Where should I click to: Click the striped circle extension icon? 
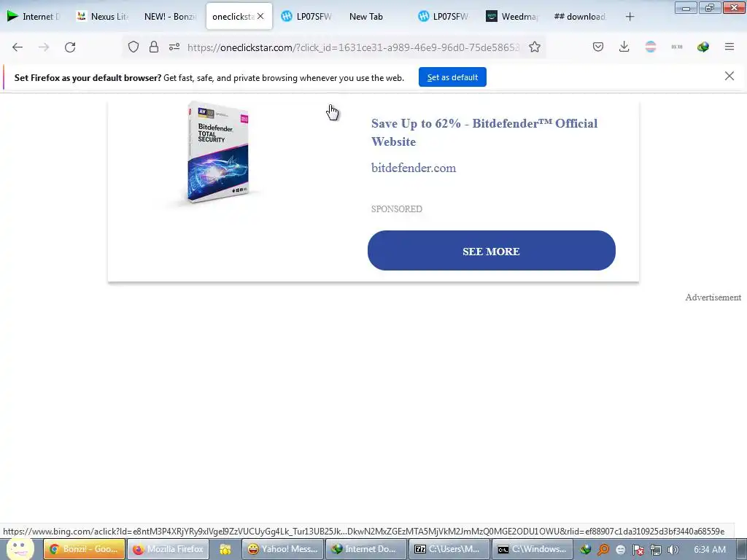tap(650, 47)
